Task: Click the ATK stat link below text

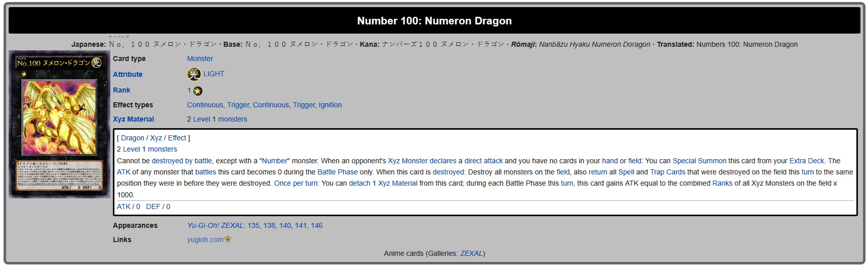Action: point(124,206)
